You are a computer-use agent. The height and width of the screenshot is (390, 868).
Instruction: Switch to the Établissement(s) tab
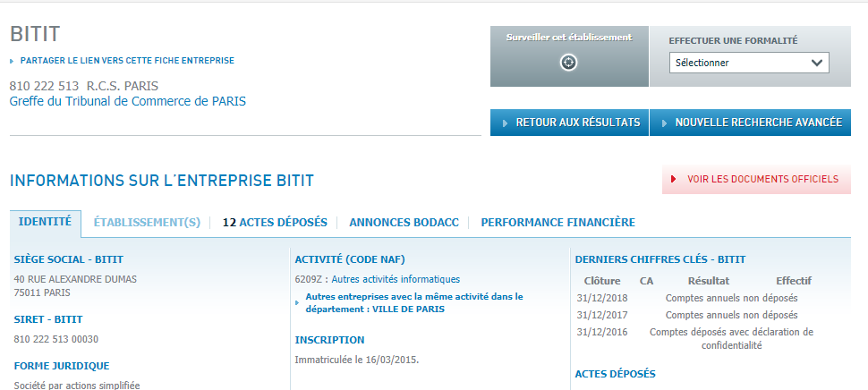pos(147,223)
